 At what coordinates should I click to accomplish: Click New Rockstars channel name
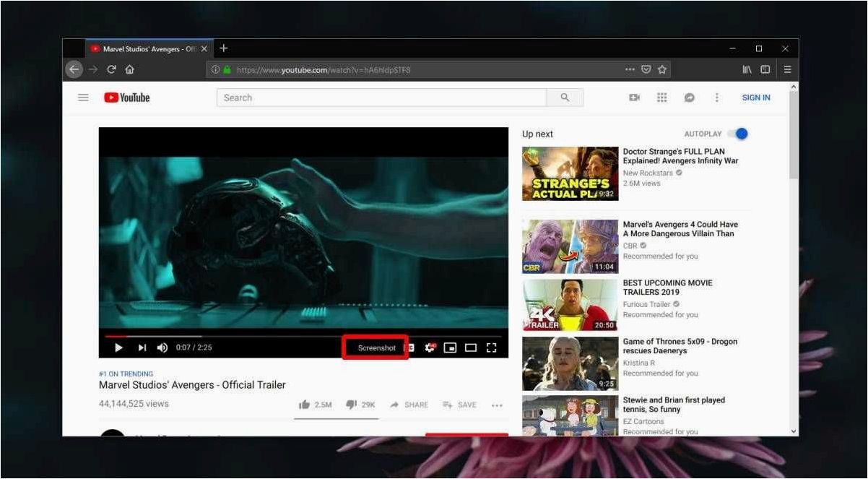pos(648,173)
